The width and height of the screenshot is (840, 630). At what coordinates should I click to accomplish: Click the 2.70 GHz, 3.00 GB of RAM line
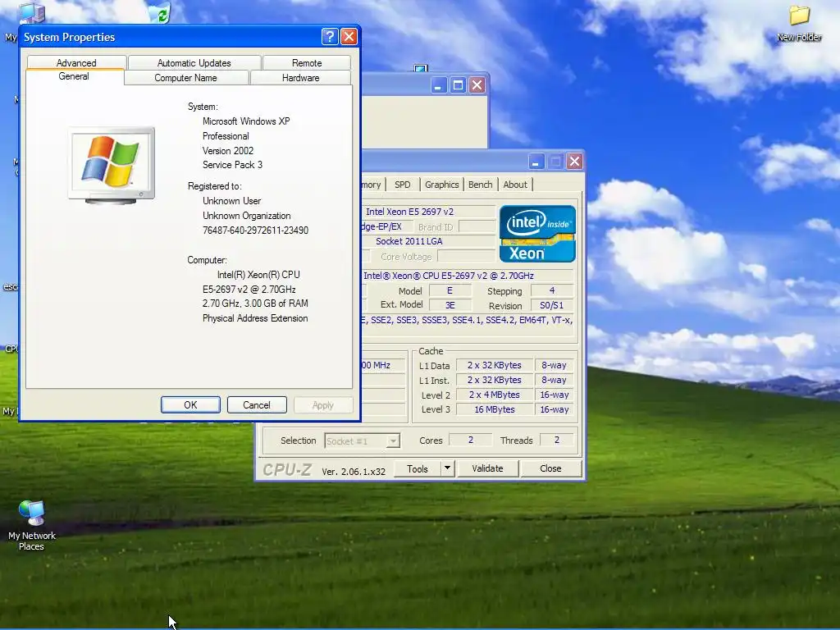click(x=255, y=304)
